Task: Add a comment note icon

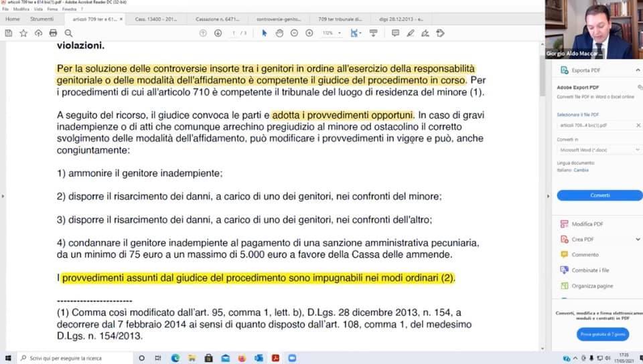Action: coord(395,33)
